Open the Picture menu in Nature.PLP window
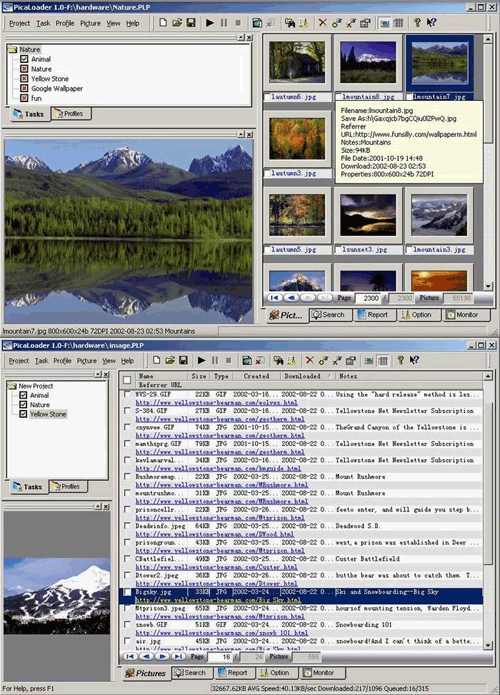Viewport: 500px width, 695px height. click(x=90, y=23)
